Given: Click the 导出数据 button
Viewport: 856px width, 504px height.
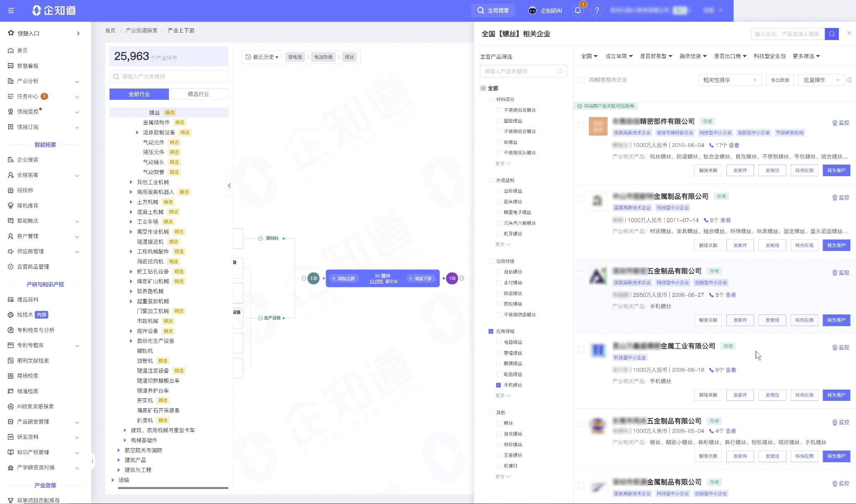Looking at the screenshot, I should (x=780, y=80).
